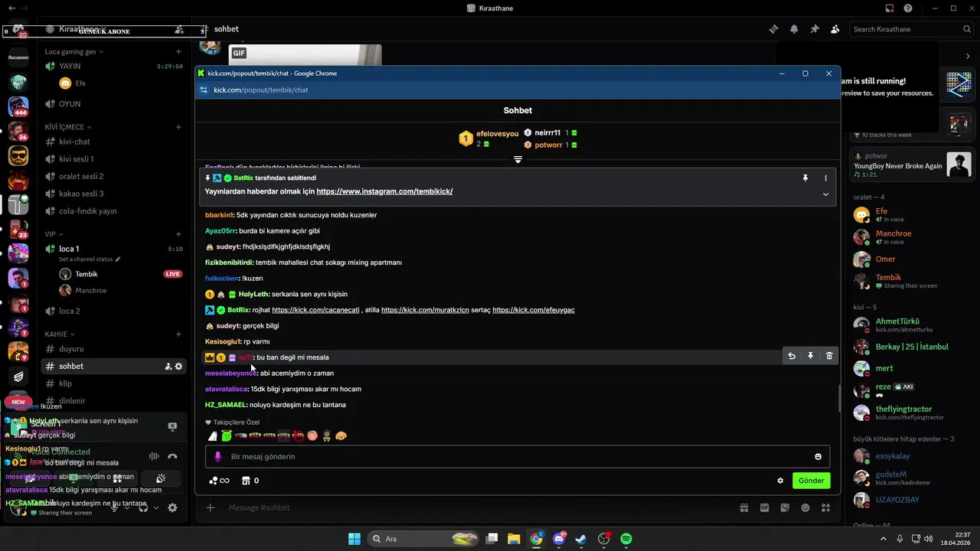Screen dimensions: 980x551
Task: Collapse the Kick leaderboard handle
Action: (x=518, y=159)
